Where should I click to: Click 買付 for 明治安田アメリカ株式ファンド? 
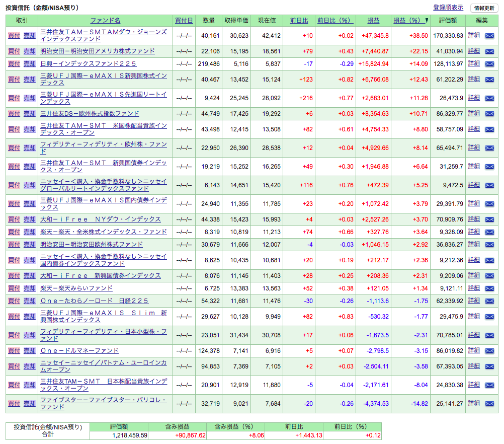(14, 51)
